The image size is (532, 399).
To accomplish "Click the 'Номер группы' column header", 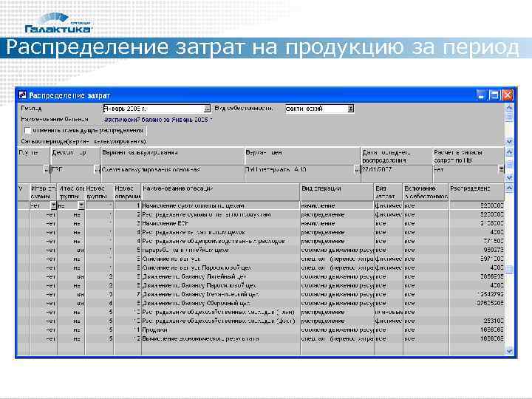I will tap(99, 192).
